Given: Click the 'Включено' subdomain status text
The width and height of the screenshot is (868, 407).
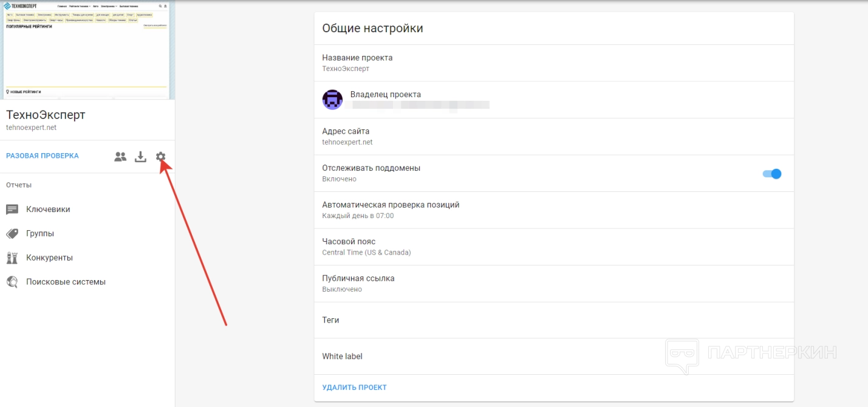Looking at the screenshot, I should [x=340, y=179].
